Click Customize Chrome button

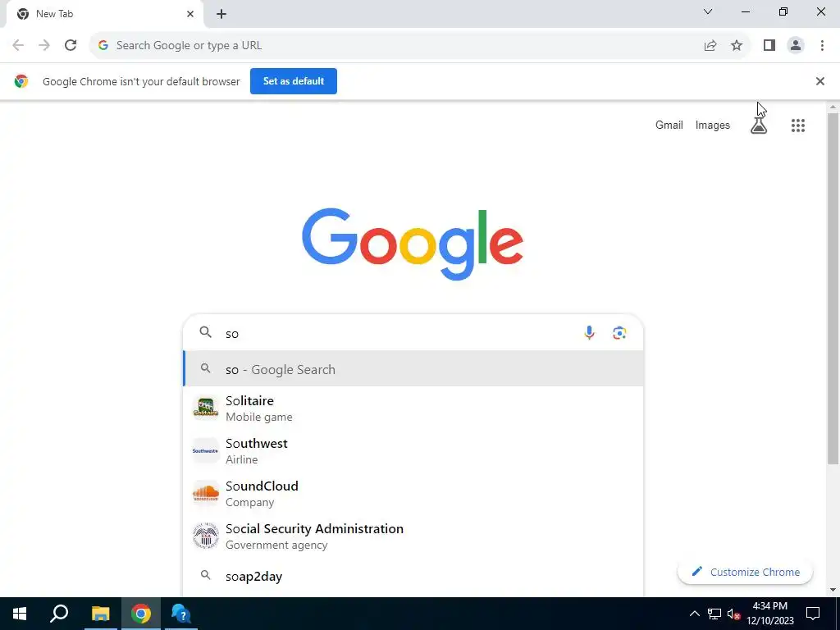click(x=745, y=572)
